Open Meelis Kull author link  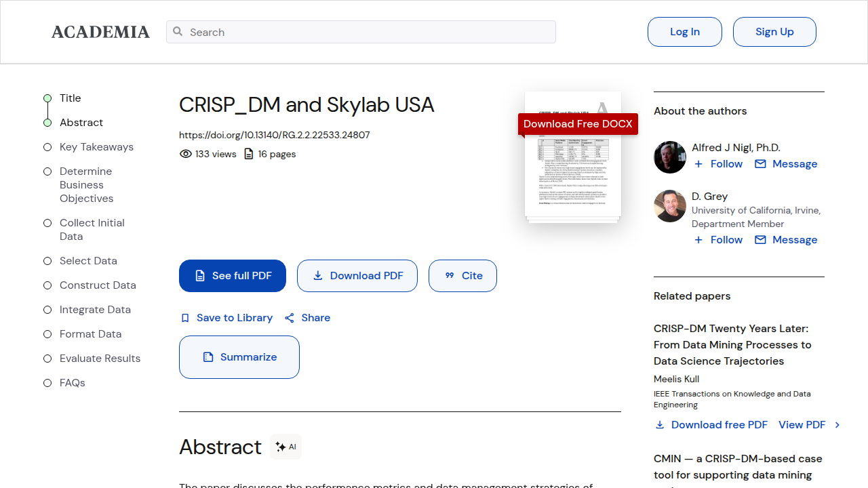pyautogui.click(x=676, y=379)
